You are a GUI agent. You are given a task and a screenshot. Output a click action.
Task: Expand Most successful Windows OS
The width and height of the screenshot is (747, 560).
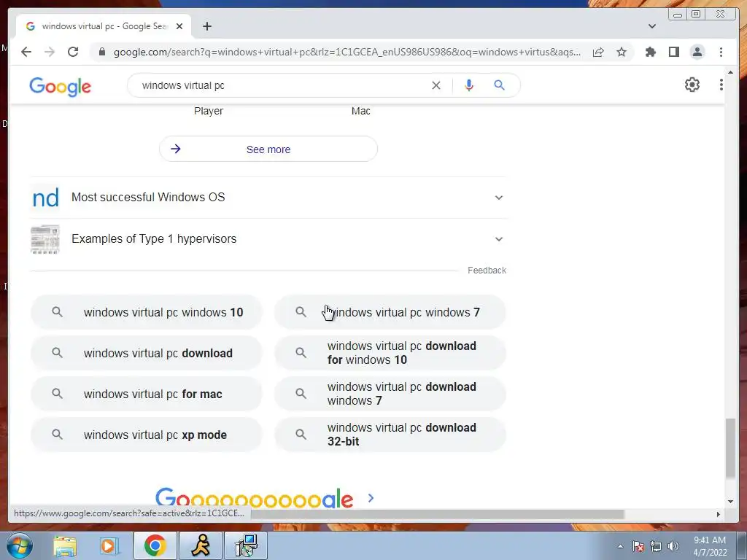268,197
